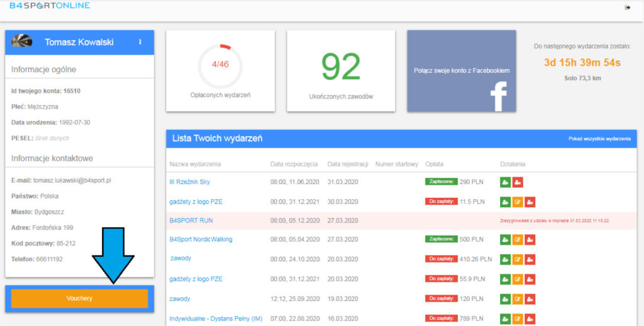Open Indywidualne - Dystans Pełny (IM) event
The height and width of the screenshot is (326, 644).
pos(216,318)
